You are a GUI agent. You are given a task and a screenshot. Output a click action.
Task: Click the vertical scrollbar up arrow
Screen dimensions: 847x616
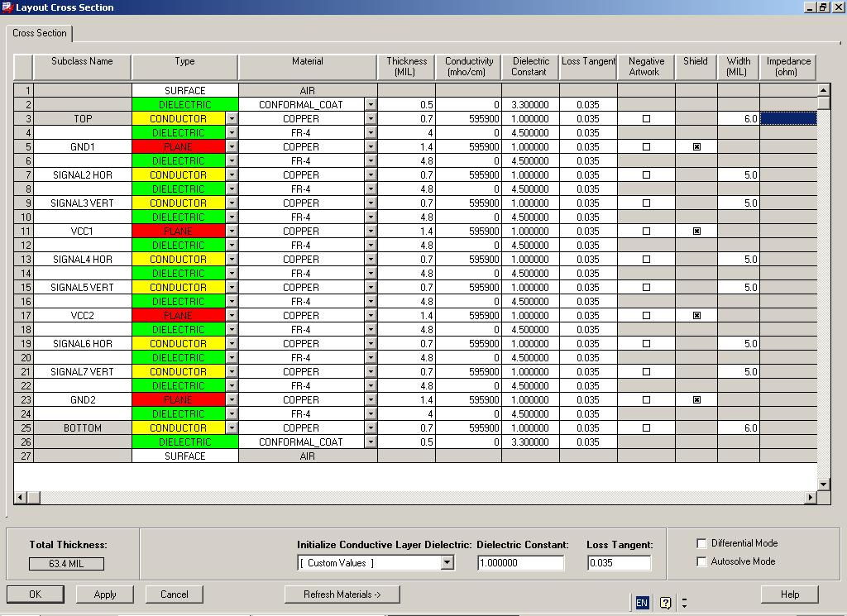(x=823, y=89)
